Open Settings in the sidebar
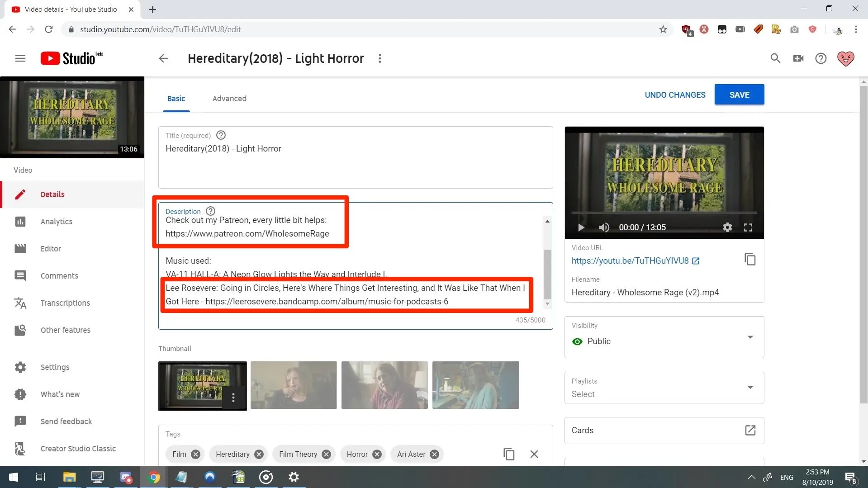This screenshot has height=488, width=868. pyautogui.click(x=72, y=367)
